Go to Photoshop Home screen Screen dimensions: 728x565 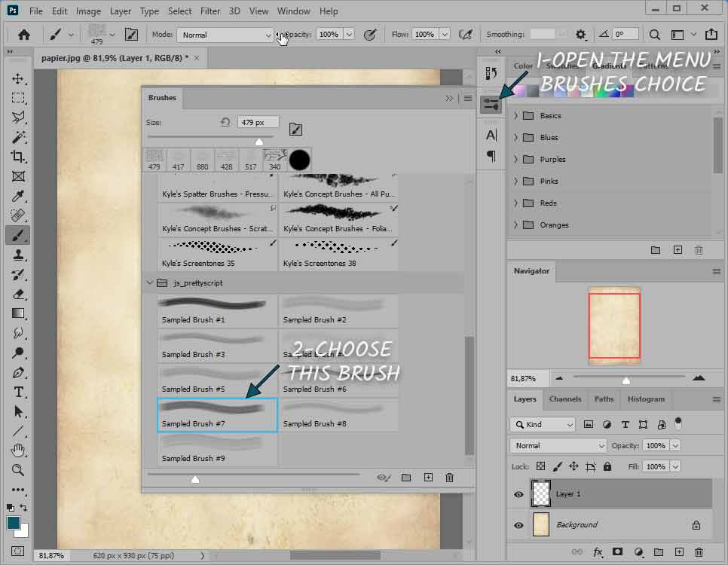[23, 35]
